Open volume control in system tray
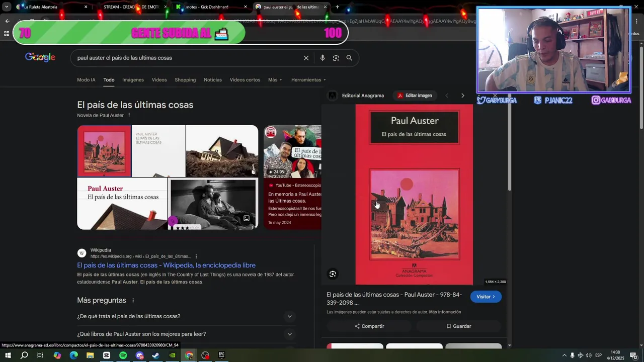 coord(589,355)
